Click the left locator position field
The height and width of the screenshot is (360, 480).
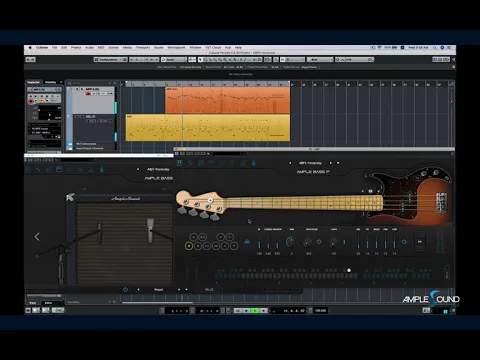click(x=178, y=311)
